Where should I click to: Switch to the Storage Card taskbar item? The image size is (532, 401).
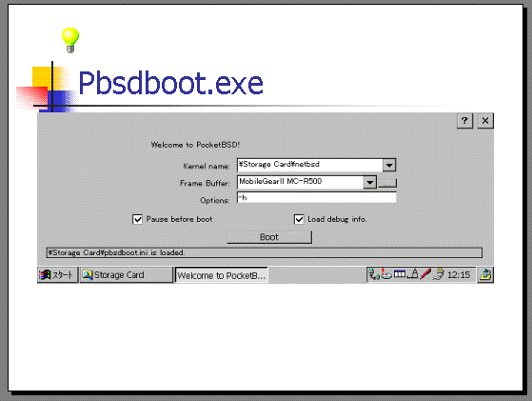[x=127, y=274]
